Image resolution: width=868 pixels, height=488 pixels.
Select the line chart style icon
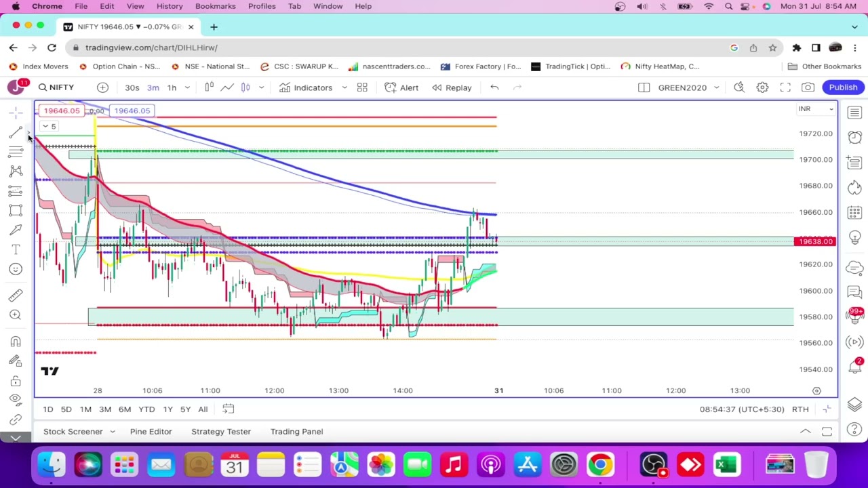[x=227, y=87]
